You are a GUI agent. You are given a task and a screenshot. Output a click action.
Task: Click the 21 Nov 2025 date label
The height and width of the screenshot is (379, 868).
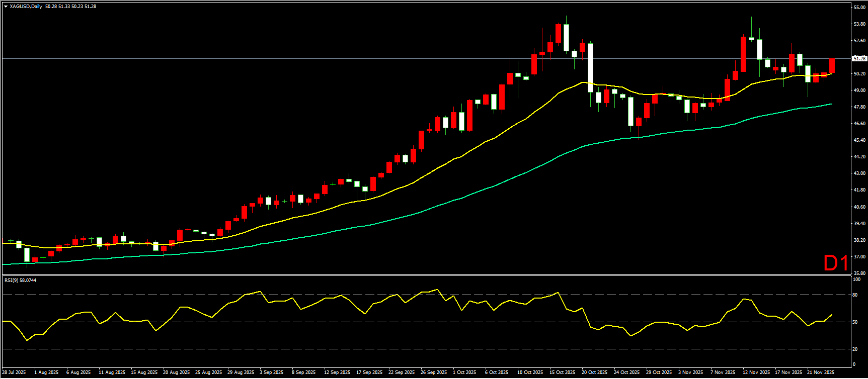click(821, 372)
